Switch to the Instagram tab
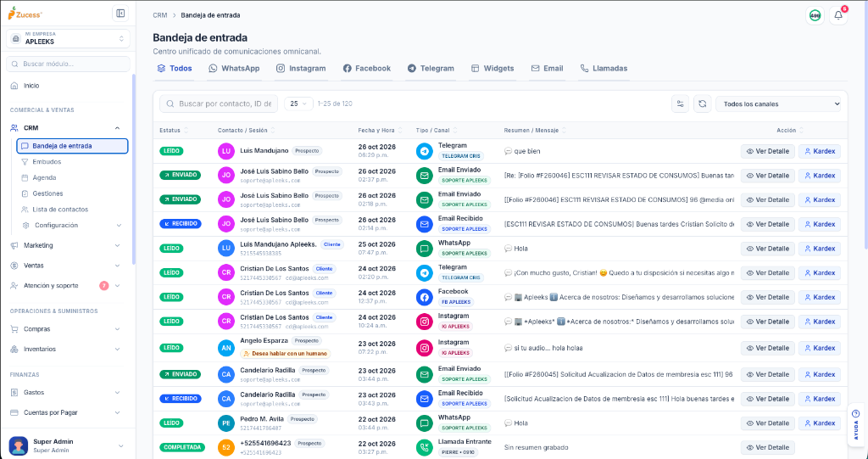The width and height of the screenshot is (868, 459). [x=301, y=69]
